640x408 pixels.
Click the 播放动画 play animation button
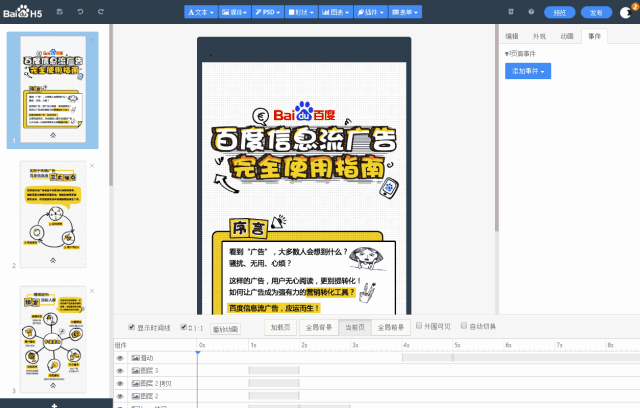pos(225,329)
